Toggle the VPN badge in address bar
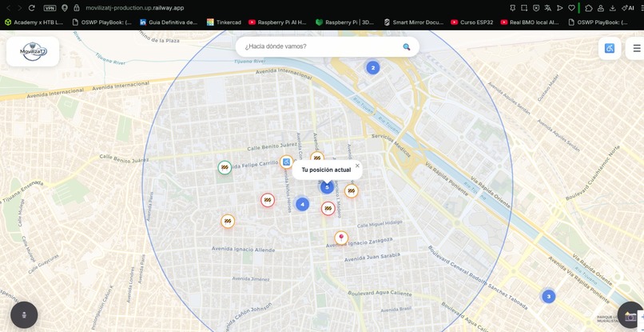The height and width of the screenshot is (332, 644). pyautogui.click(x=50, y=8)
